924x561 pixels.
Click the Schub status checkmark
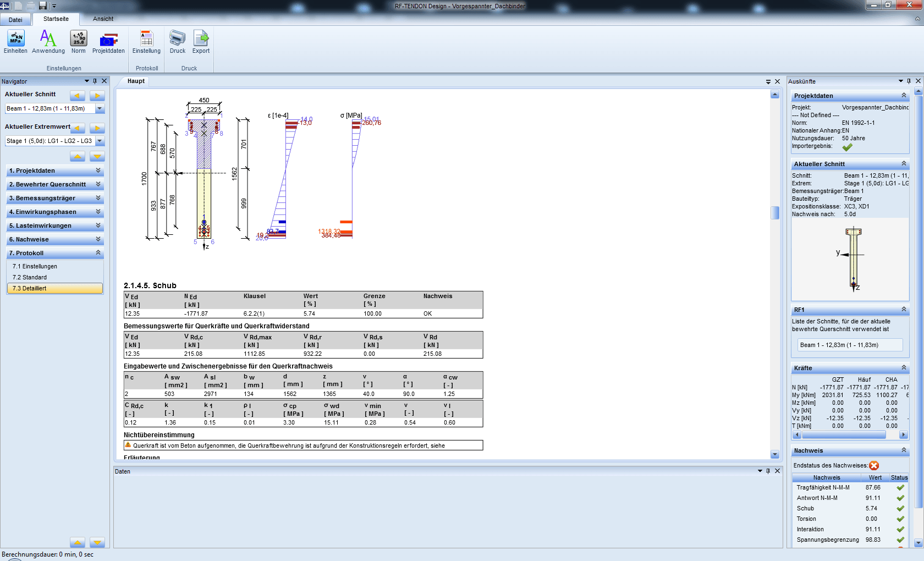click(900, 508)
